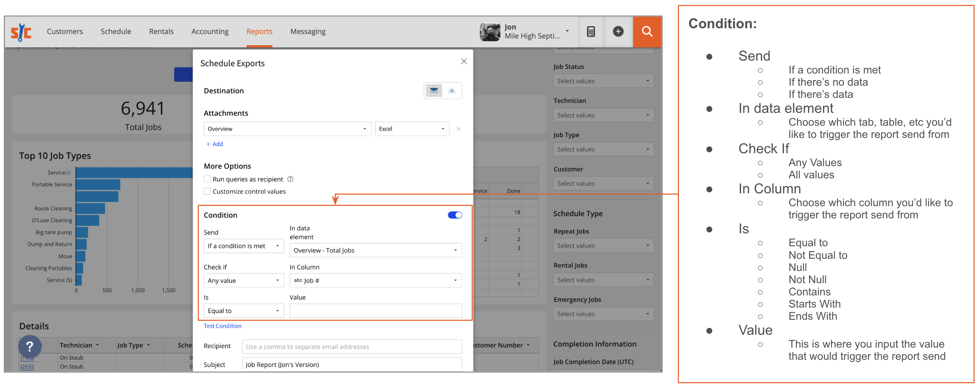Toggle the Condition switch off

tap(455, 216)
